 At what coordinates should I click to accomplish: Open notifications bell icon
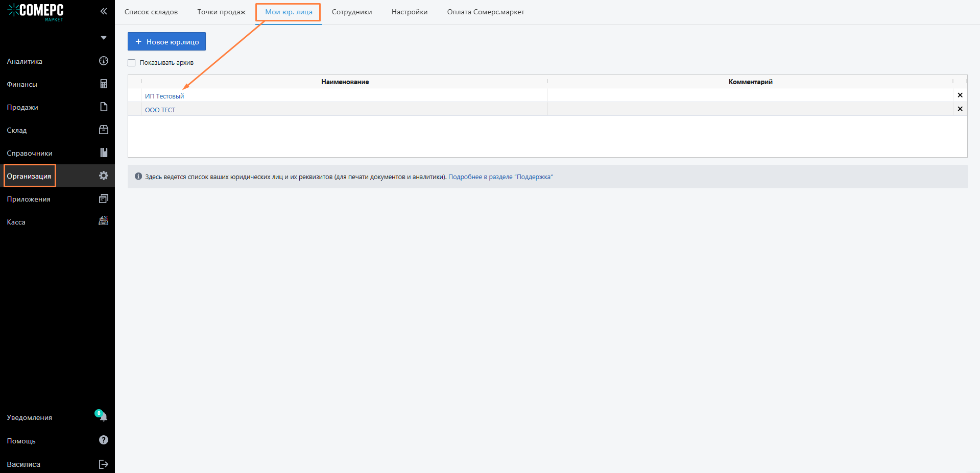pos(103,417)
